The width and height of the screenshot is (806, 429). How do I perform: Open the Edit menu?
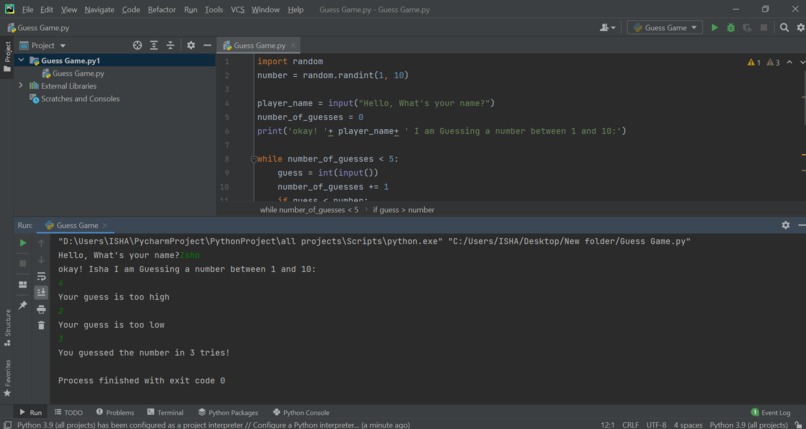click(x=46, y=9)
